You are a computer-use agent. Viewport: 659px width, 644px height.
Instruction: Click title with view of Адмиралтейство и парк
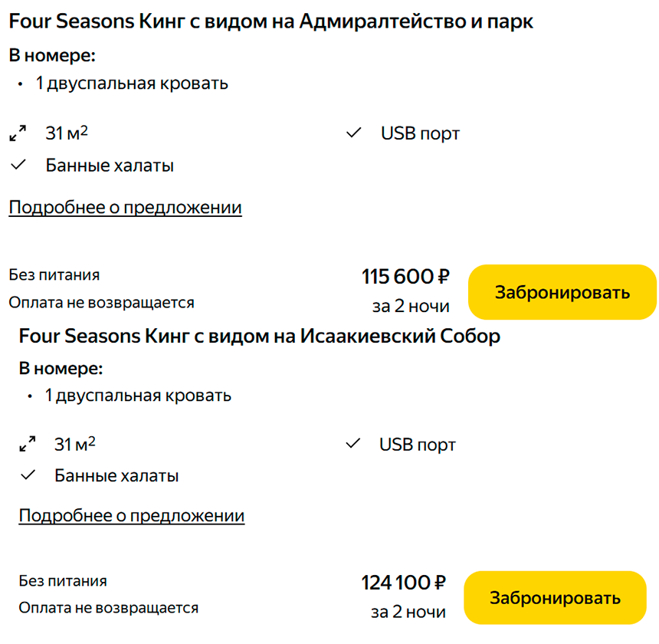(x=270, y=22)
